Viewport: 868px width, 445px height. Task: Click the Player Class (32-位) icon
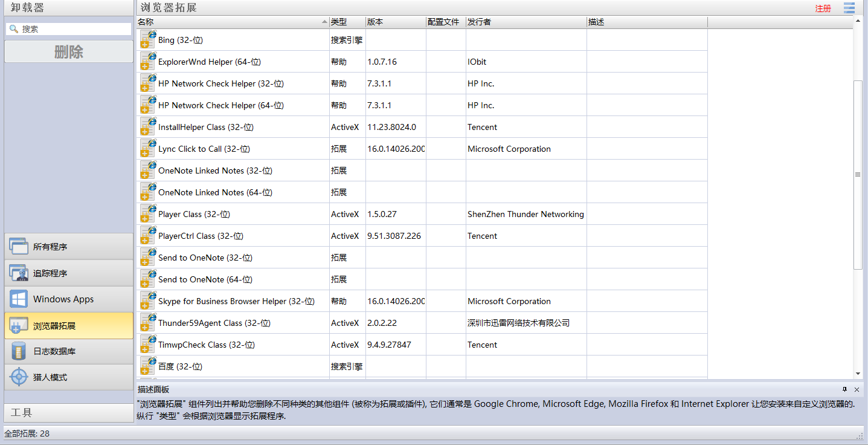pos(148,214)
